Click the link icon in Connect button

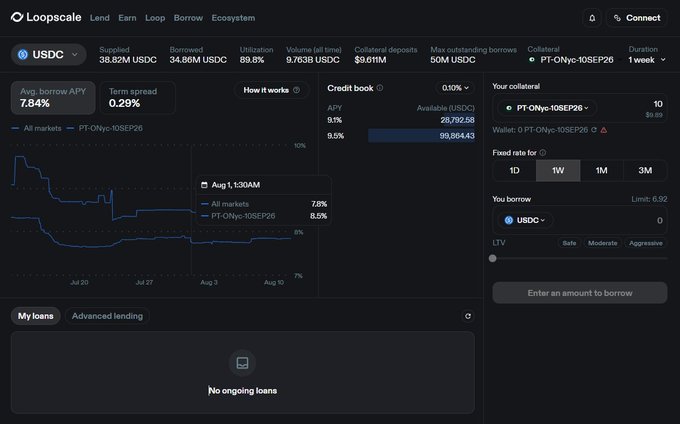(x=617, y=18)
